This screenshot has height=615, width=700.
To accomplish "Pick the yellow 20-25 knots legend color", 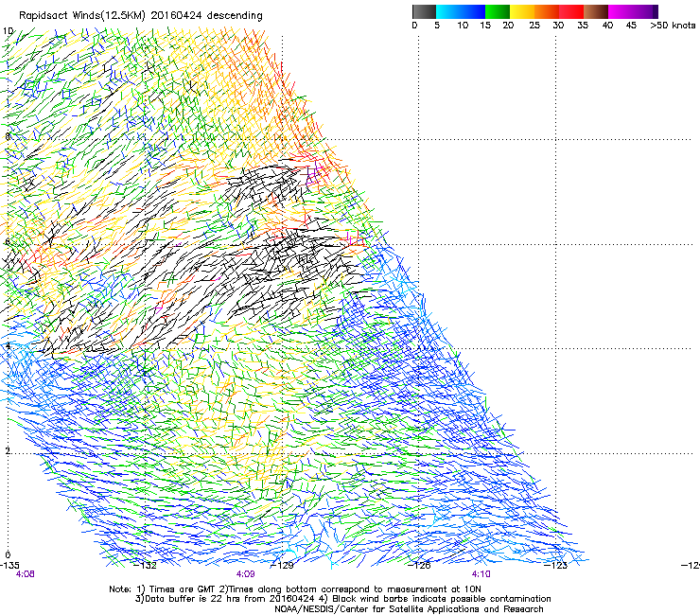I will 522,11.
